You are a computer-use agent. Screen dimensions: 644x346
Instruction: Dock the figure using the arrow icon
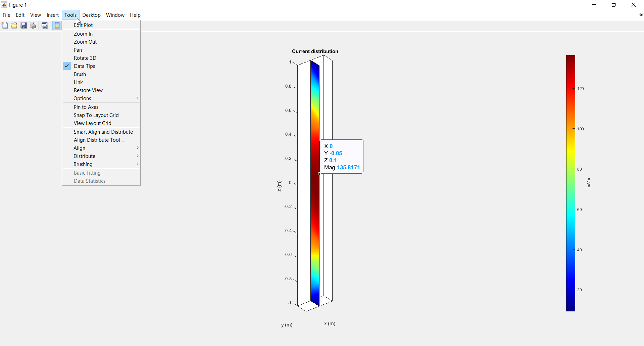pos(640,15)
